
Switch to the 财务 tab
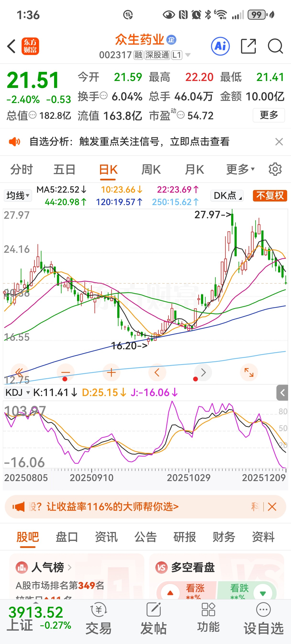[224, 537]
